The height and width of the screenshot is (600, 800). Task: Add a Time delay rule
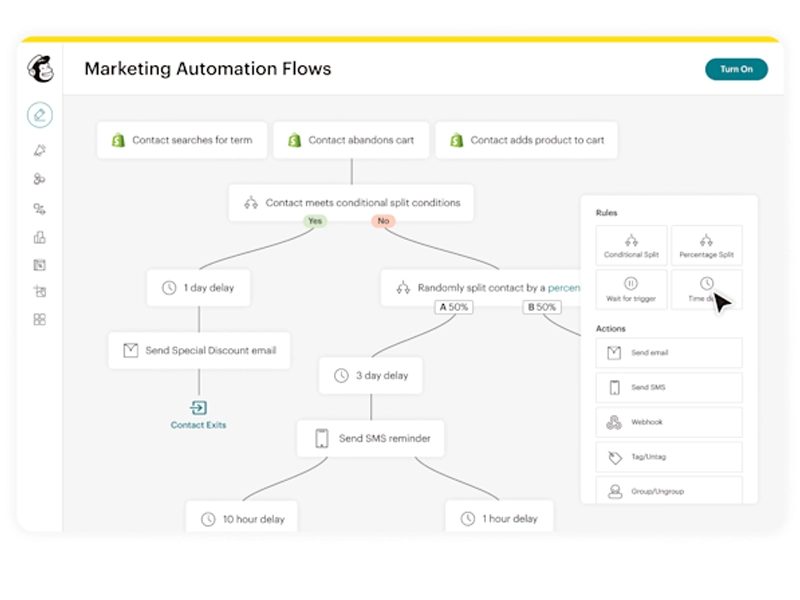point(706,290)
